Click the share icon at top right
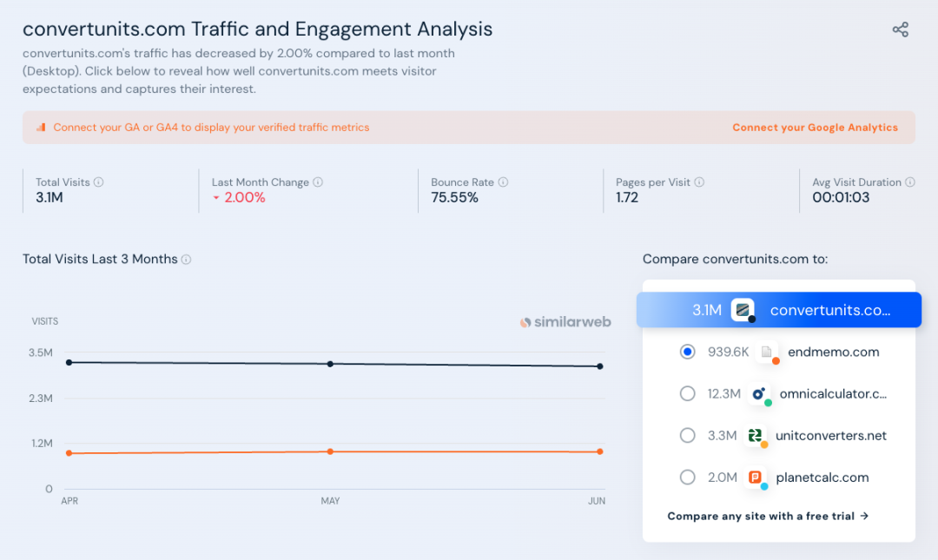 click(x=900, y=30)
